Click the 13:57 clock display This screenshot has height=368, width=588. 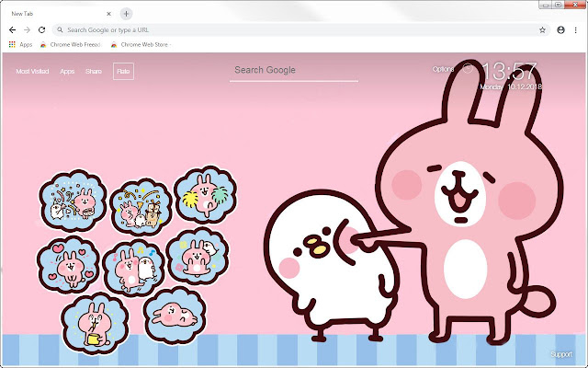pos(509,72)
